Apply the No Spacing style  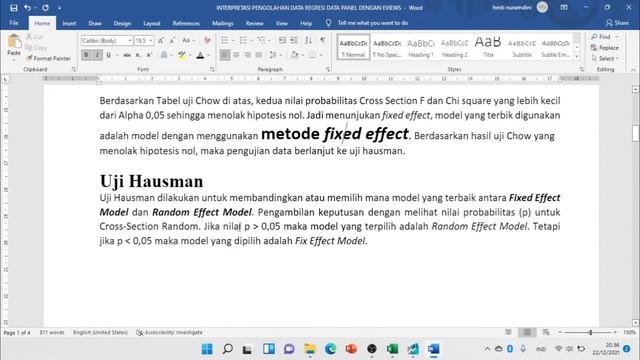click(x=387, y=47)
